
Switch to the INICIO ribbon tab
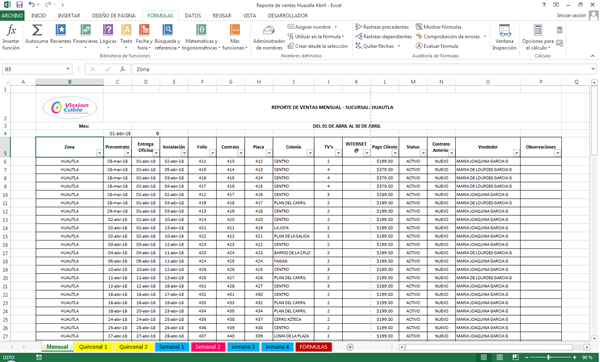[x=39, y=16]
